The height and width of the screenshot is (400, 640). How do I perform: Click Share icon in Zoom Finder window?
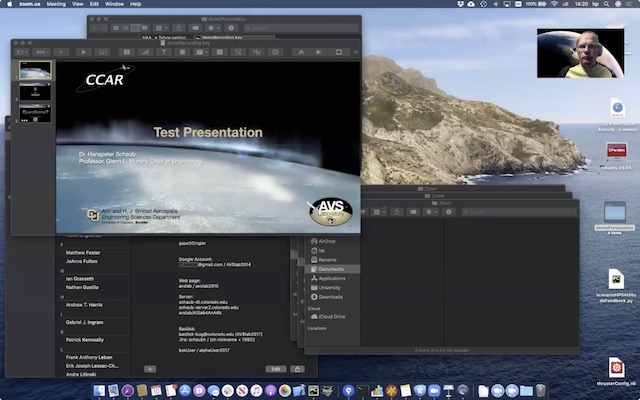coord(396,212)
